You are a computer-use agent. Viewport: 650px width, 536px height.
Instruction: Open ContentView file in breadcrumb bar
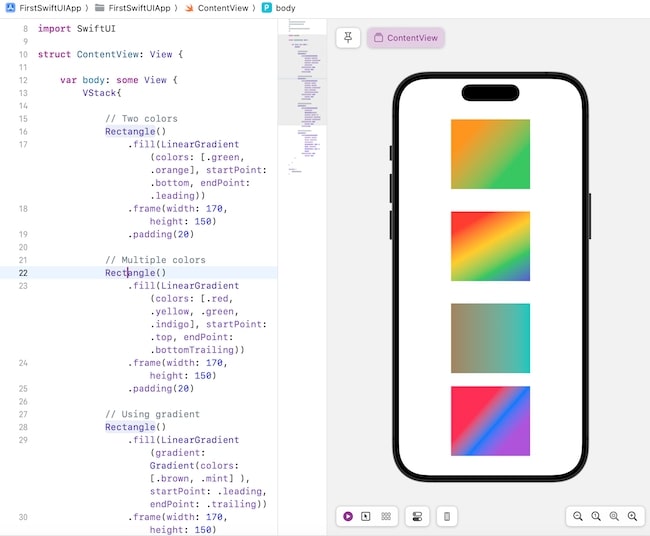pos(223,8)
